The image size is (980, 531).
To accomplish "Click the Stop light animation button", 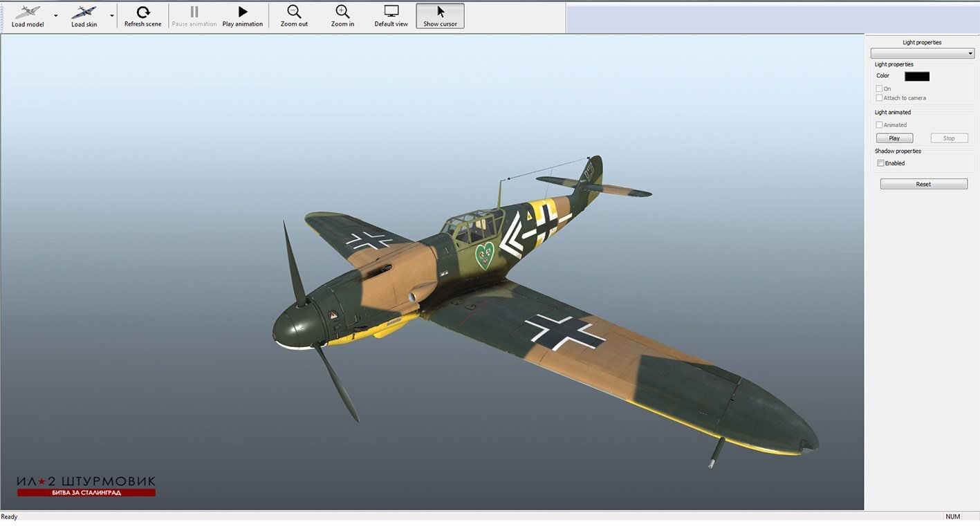I will click(949, 138).
